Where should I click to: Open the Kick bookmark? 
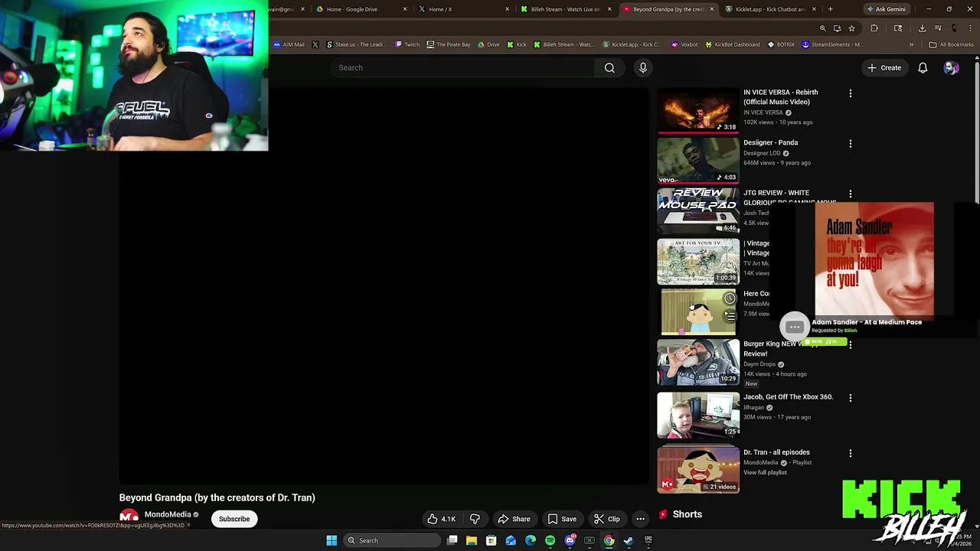(517, 44)
